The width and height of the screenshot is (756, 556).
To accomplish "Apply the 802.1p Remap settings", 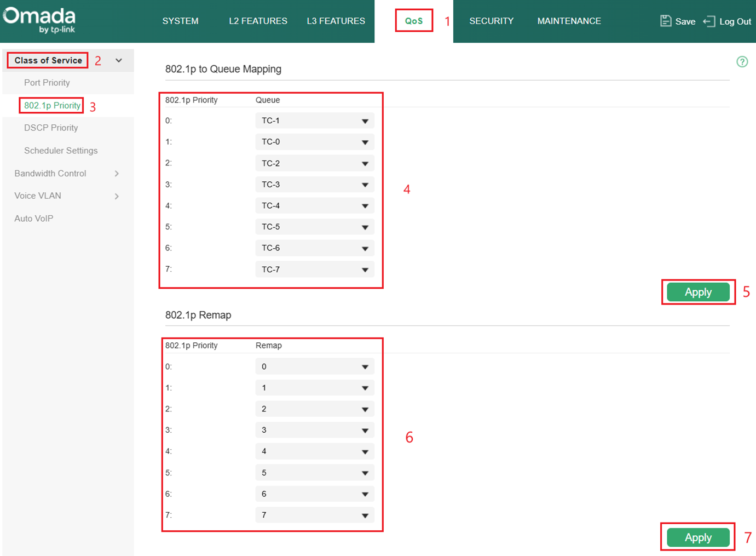I will [x=697, y=537].
